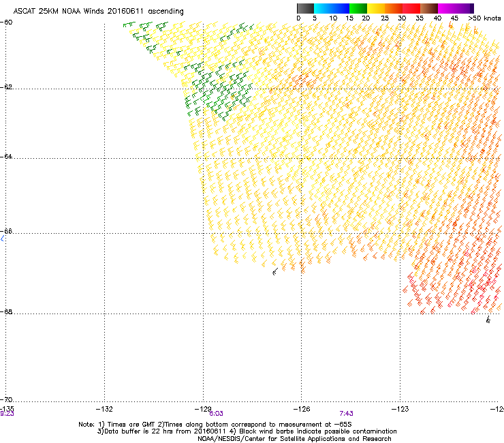The image size is (504, 443).
Task: Click the brown 35-40 knots color segment
Action: (x=429, y=8)
